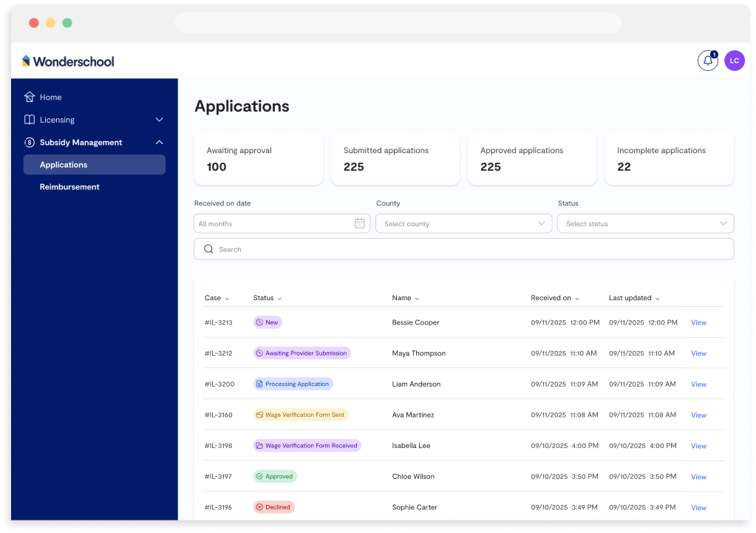Open the LC user avatar menu
756x533 pixels.
pos(735,61)
